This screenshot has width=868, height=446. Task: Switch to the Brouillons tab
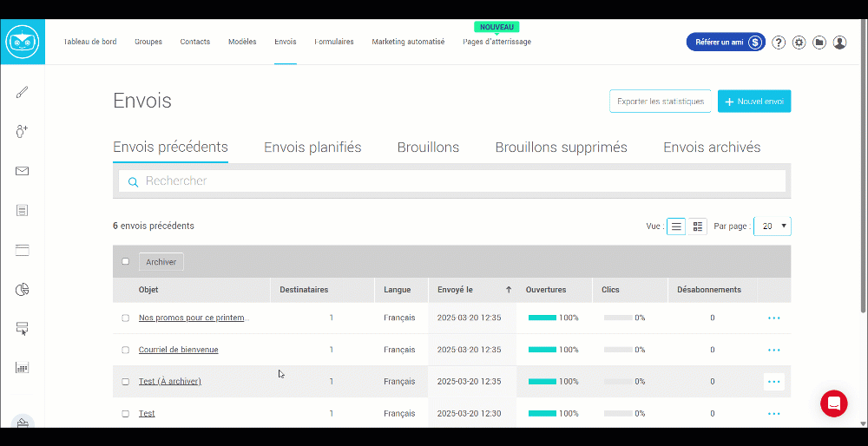[428, 148]
